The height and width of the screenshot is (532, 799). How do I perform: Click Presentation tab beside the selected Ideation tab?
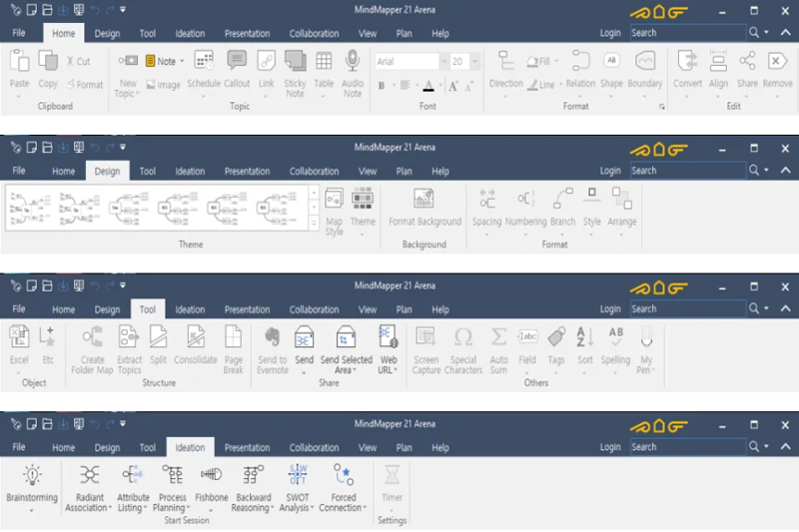pyautogui.click(x=247, y=447)
